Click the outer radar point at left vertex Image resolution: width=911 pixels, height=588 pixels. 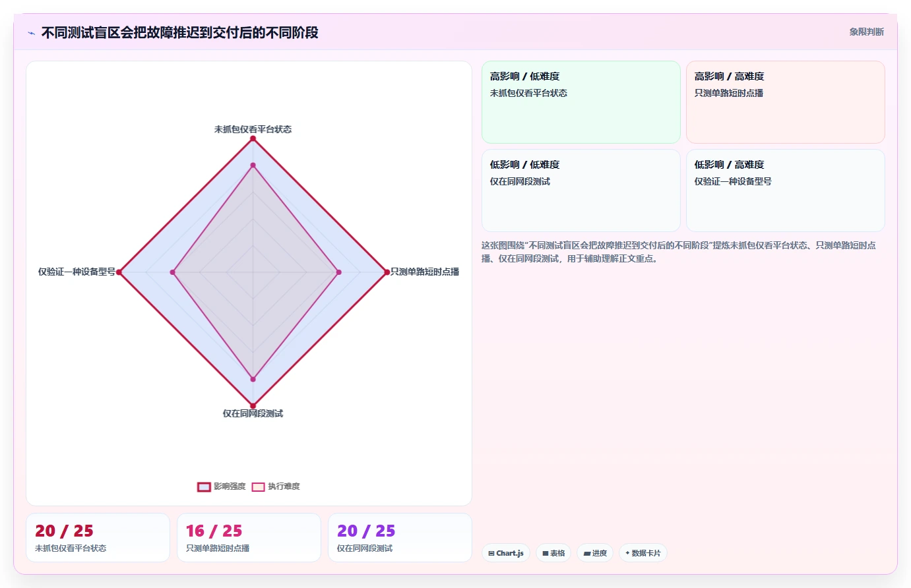tap(119, 272)
